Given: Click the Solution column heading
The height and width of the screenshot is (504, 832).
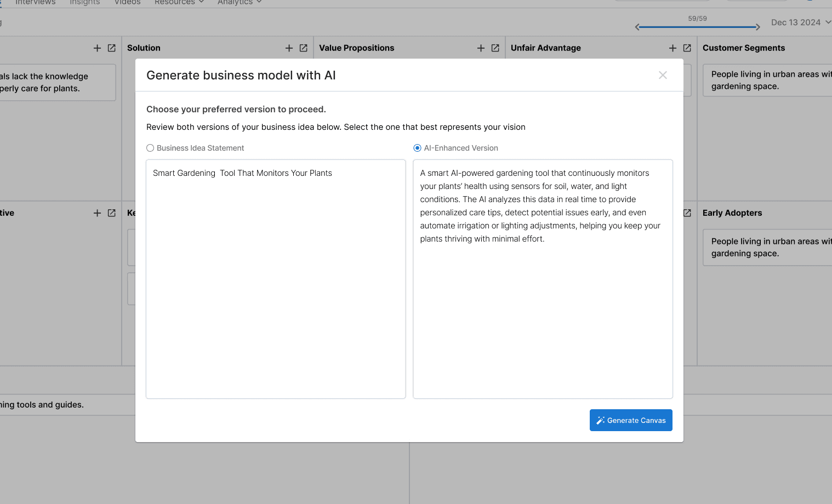Looking at the screenshot, I should (144, 48).
